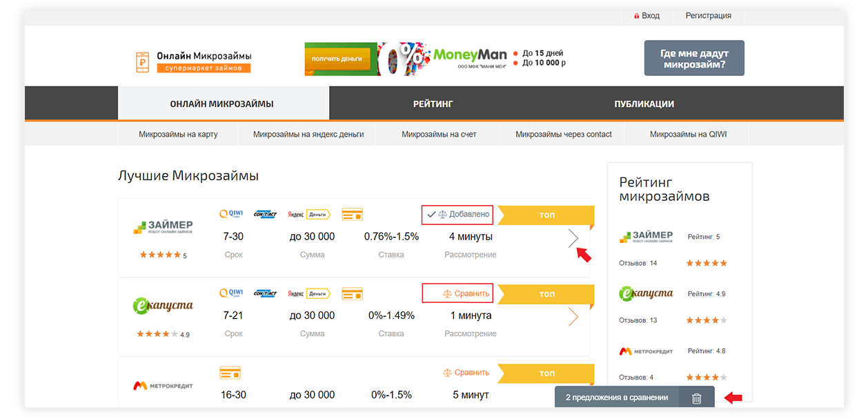Screen dimensions: 868x419
Task: Toggle off Добавлено comparison for Займер
Action: click(457, 215)
